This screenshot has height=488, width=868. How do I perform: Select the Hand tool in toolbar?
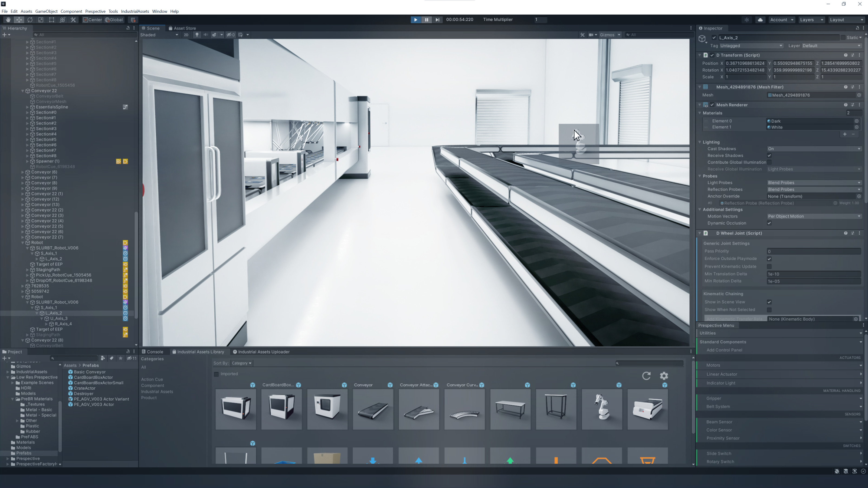[8, 20]
